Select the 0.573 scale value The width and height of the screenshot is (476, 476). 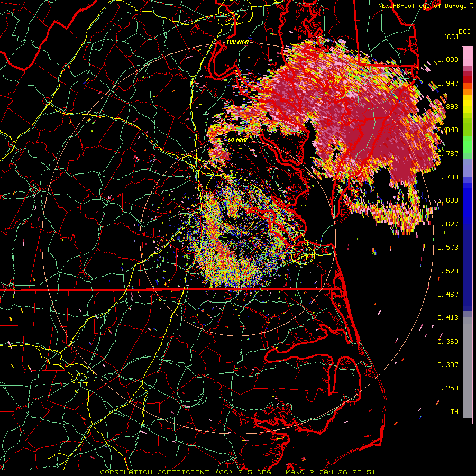[448, 248]
